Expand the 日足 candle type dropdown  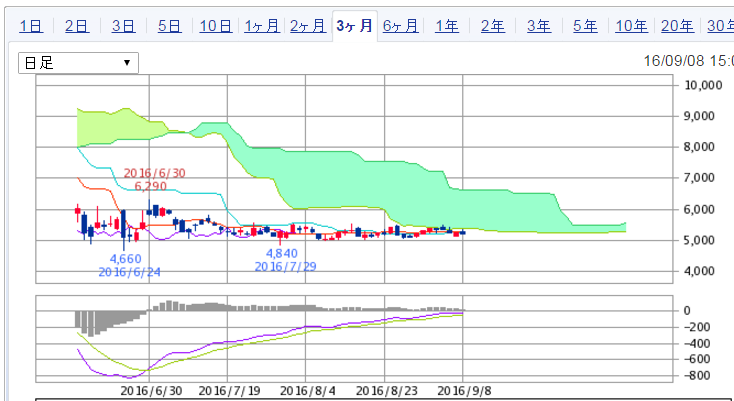[79, 63]
